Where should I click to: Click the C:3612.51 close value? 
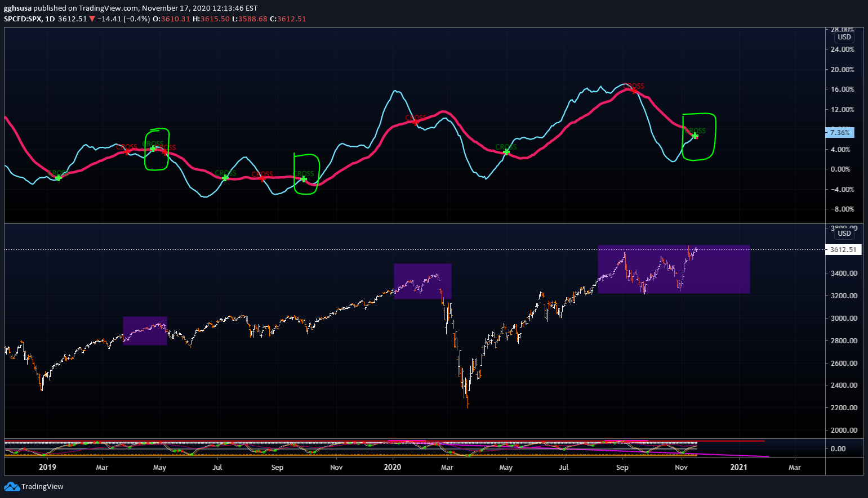288,19
